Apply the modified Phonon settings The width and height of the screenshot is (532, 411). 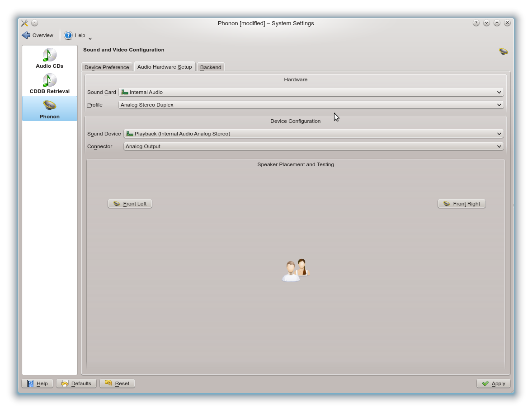(x=493, y=383)
